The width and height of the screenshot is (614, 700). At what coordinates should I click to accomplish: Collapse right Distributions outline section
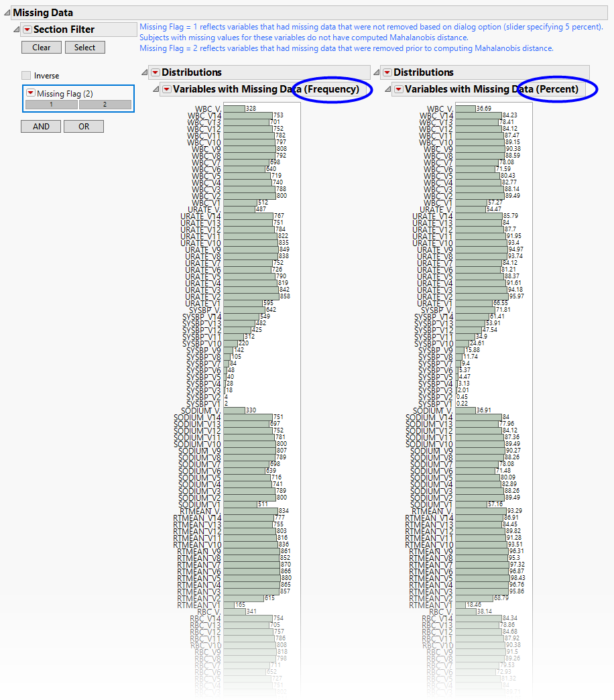[x=377, y=72]
